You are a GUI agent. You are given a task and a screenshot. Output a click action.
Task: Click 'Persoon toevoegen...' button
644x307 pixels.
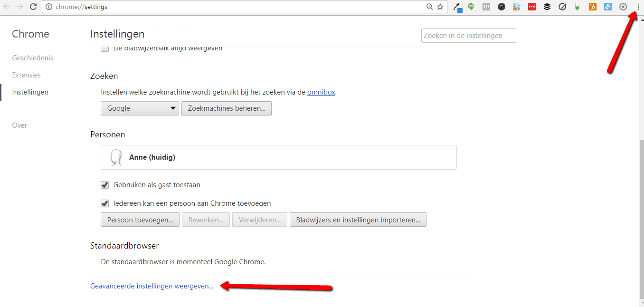(140, 220)
